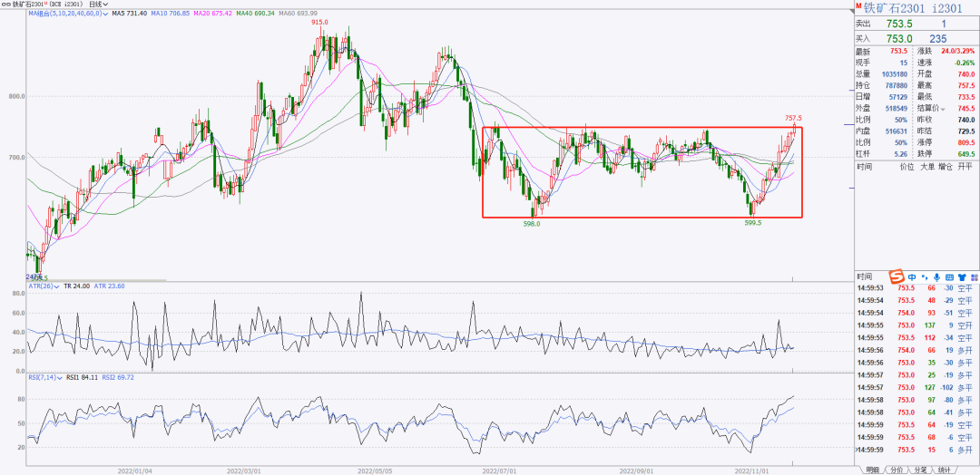This screenshot has height=475, width=980.
Task: Open the 日线 period dropdown
Action: (x=98, y=4)
